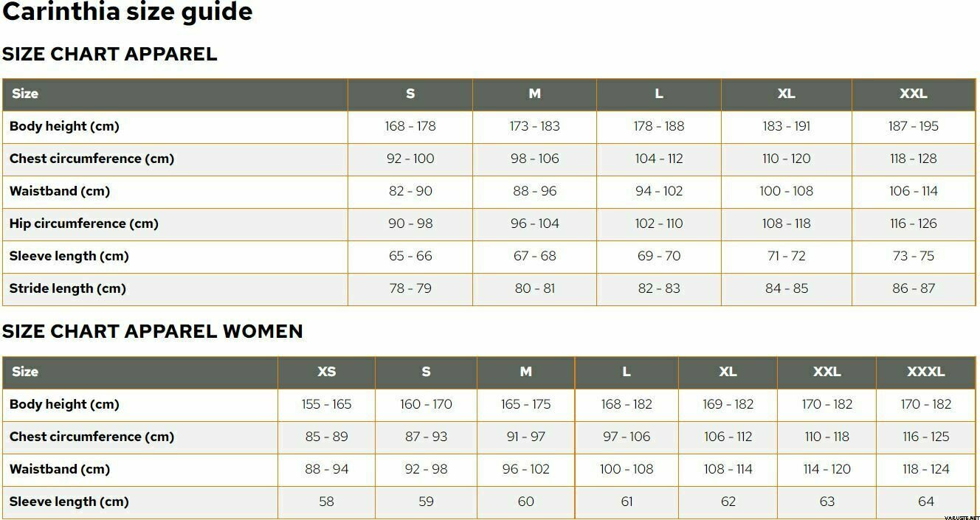
Task: Click the "Carinthia size guide" heading
Action: tap(127, 12)
